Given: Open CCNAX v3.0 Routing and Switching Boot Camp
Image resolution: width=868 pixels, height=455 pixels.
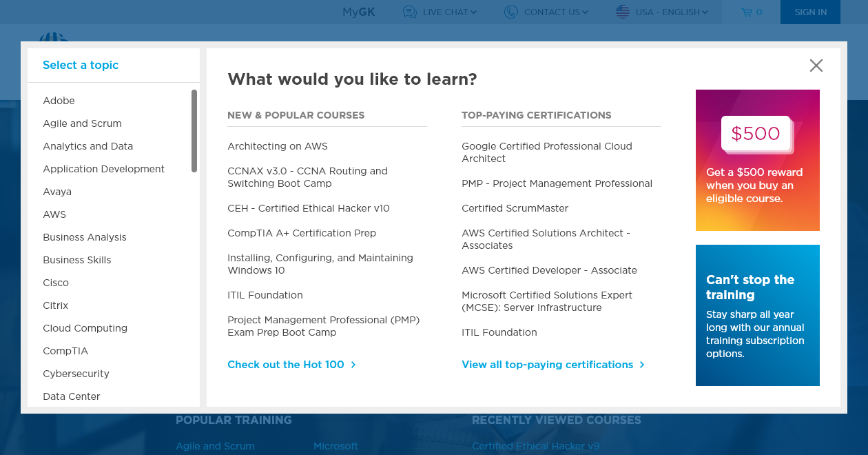Looking at the screenshot, I should pos(307,177).
